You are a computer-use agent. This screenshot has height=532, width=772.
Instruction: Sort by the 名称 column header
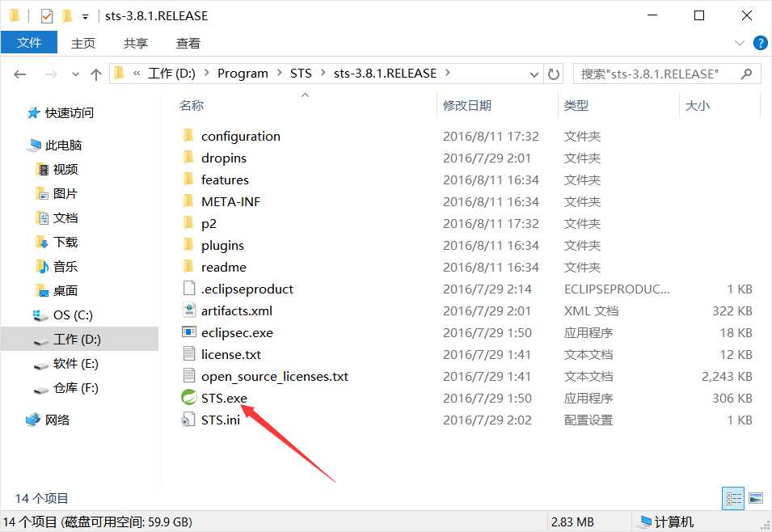[192, 105]
